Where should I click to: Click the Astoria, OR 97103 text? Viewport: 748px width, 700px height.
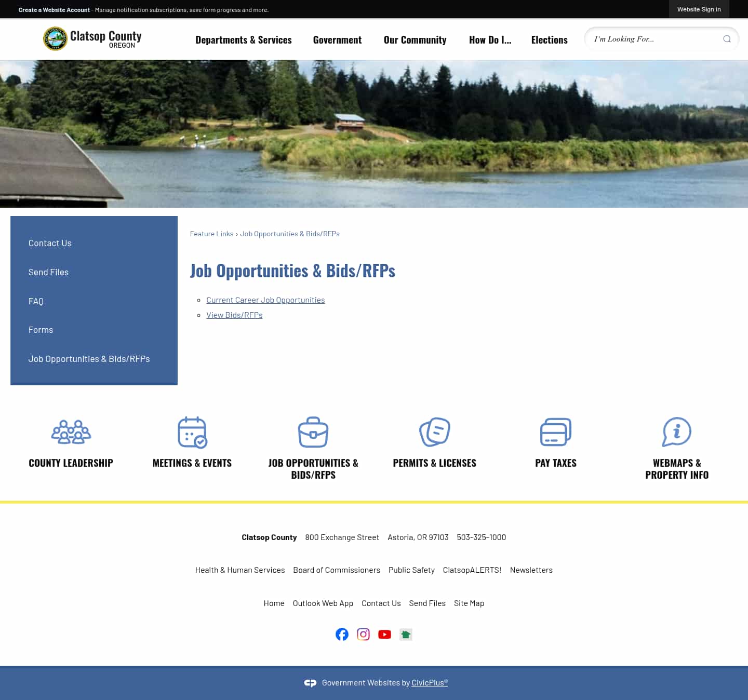point(418,537)
